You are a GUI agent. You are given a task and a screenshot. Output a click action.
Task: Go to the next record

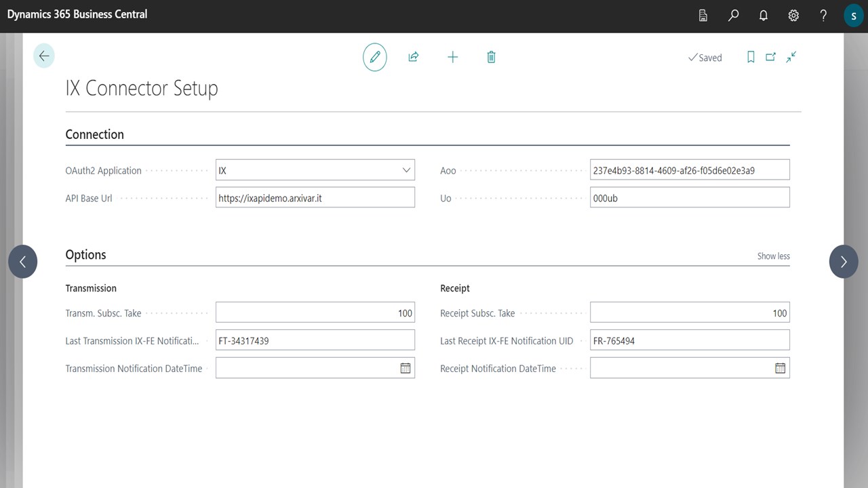point(844,262)
